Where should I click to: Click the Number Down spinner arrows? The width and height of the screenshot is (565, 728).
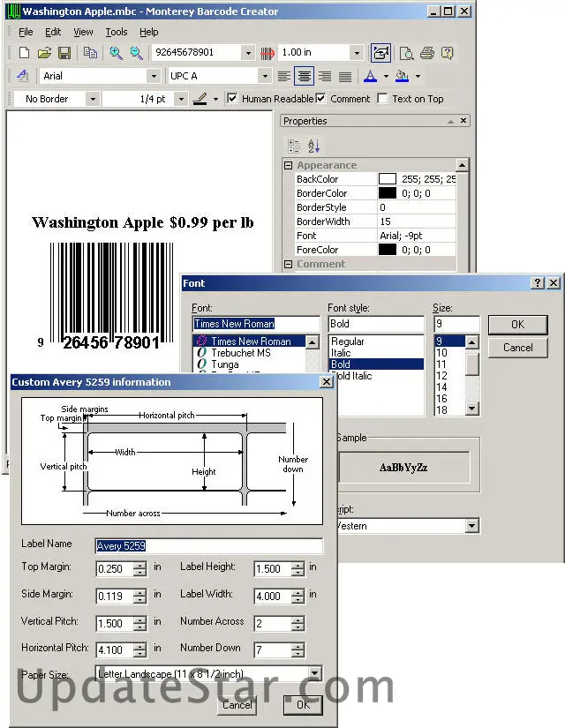coord(298,649)
